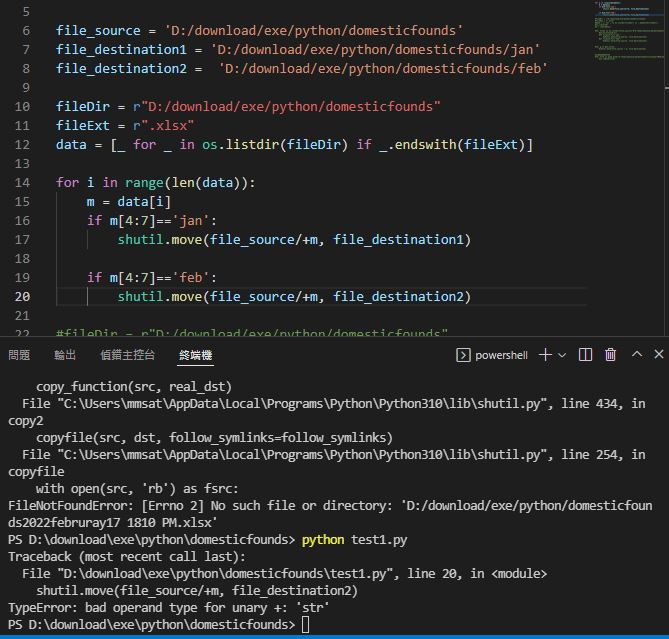Click line number 14 in the gutter
This screenshot has height=639, width=669.
22,183
